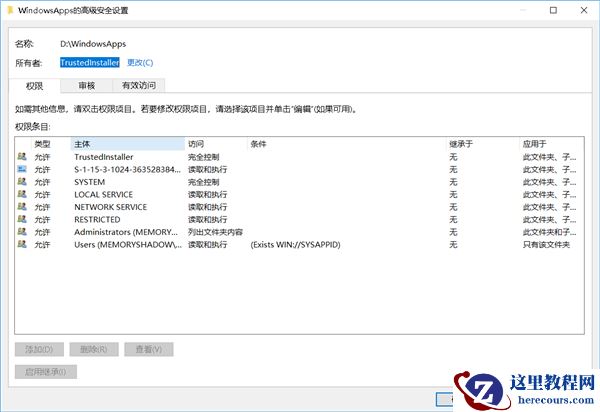
Task: Click the 删除(R) button
Action: [x=94, y=349]
